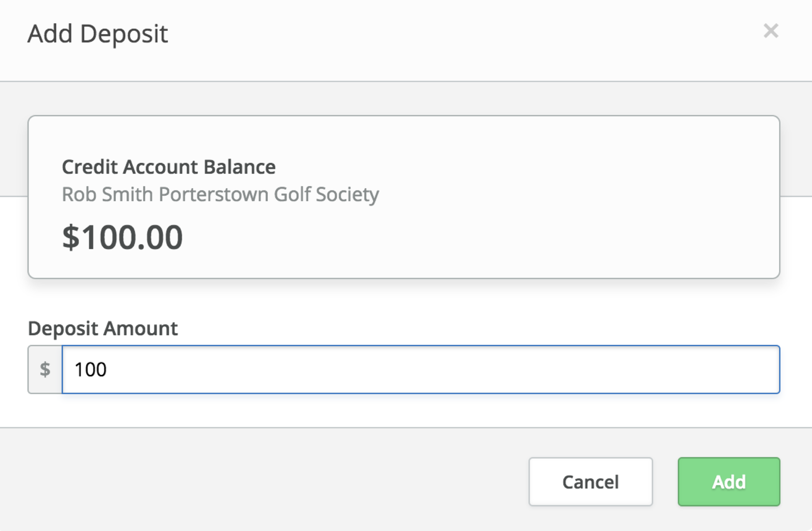Click the word Account in the card heading
This screenshot has width=812, height=531.
[x=160, y=167]
